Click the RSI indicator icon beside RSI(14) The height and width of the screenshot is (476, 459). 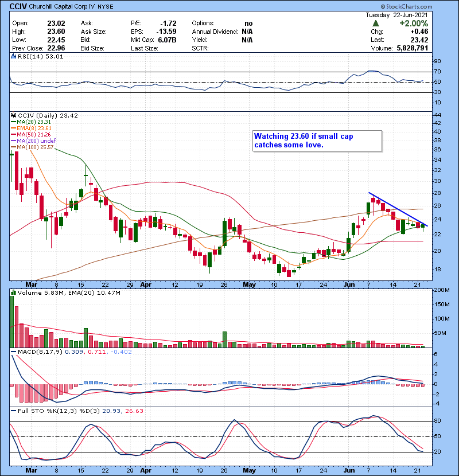click(13, 56)
